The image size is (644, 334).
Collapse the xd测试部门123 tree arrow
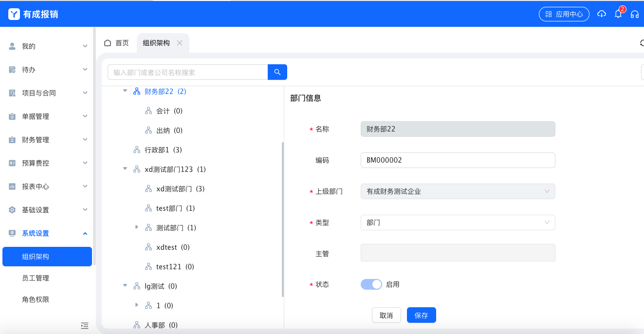[125, 169]
